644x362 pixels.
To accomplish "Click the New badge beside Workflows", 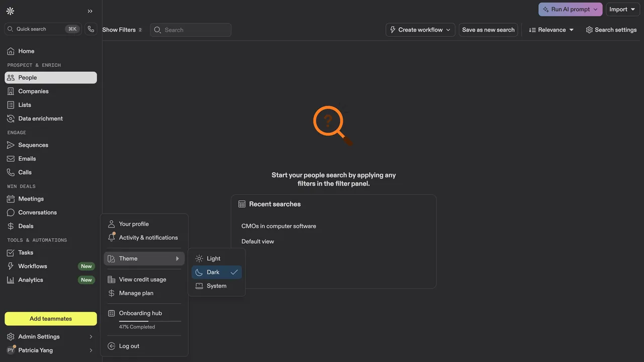I will click(x=87, y=266).
